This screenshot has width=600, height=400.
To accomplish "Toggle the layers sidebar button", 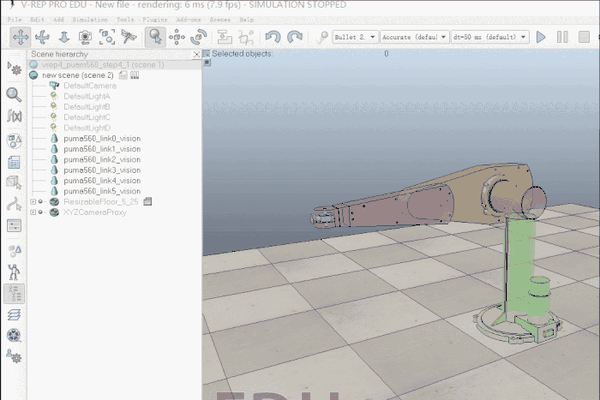I will pyautogui.click(x=14, y=314).
